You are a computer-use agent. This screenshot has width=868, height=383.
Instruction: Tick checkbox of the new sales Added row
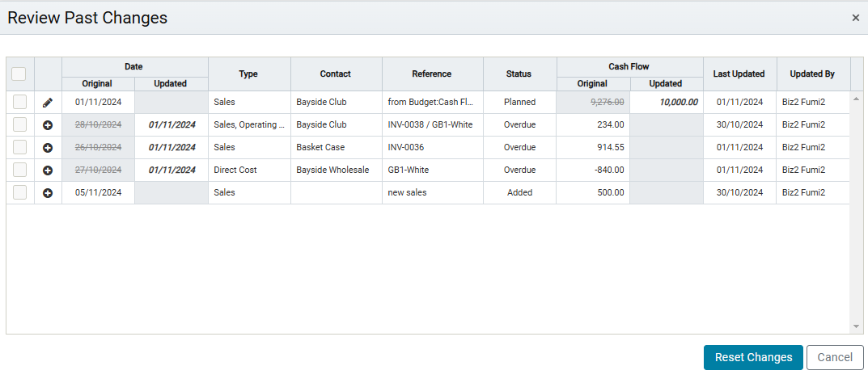(20, 192)
